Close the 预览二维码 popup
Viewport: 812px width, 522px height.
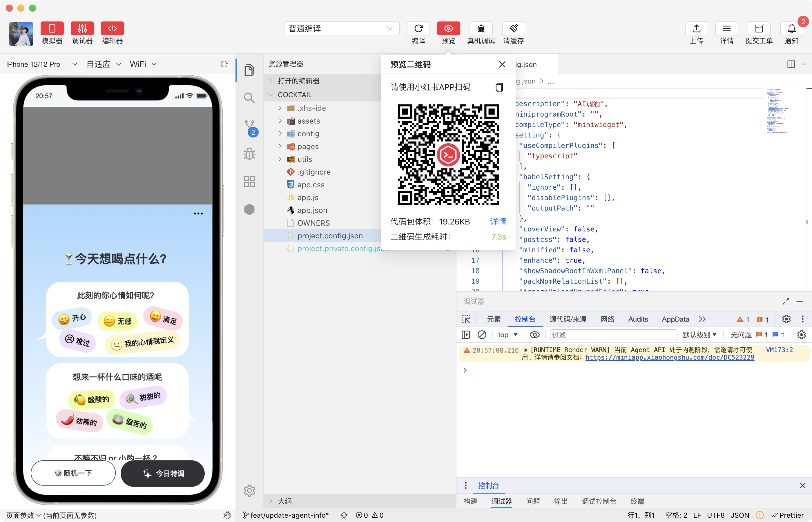click(x=502, y=64)
